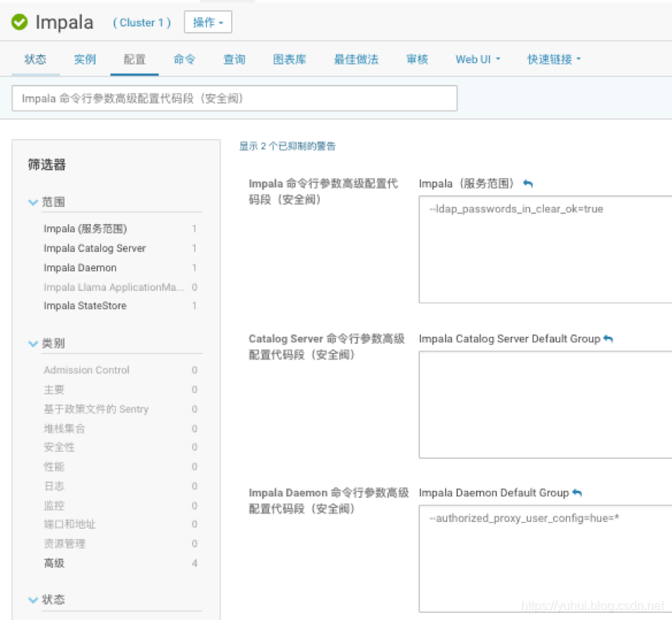The height and width of the screenshot is (620, 672).
Task: Click the green Impala health status icon
Action: point(19,22)
